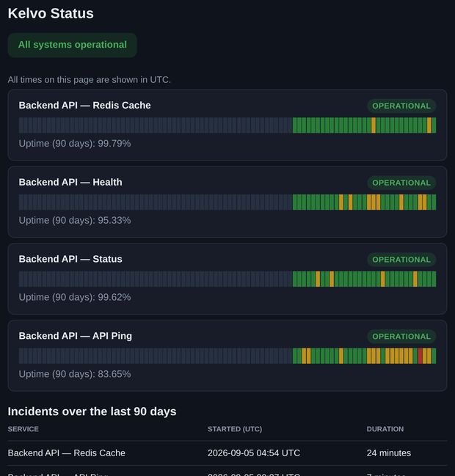Image resolution: width=455 pixels, height=476 pixels.
Task: Open the Backend API — Health service title
Action: pyautogui.click(x=70, y=182)
